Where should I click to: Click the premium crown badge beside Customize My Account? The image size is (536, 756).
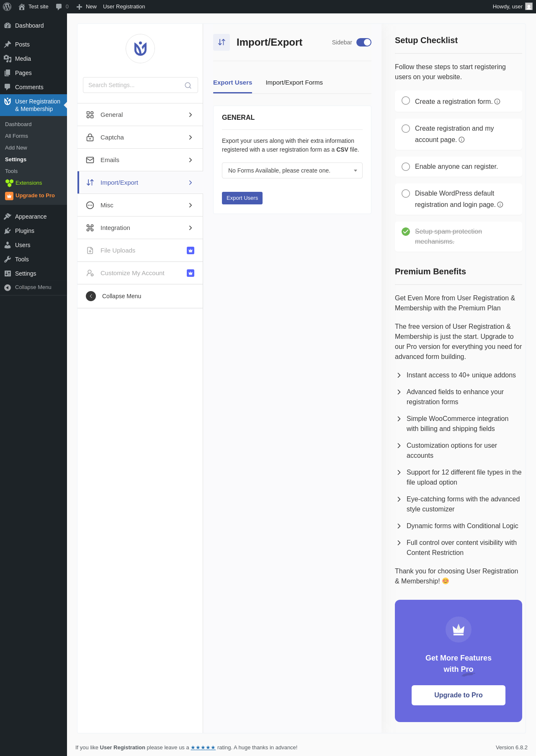191,273
